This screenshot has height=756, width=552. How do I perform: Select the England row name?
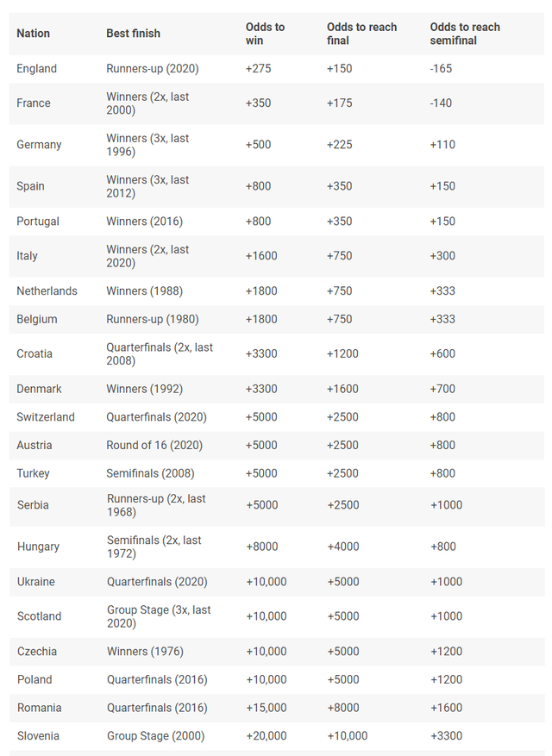coord(36,68)
